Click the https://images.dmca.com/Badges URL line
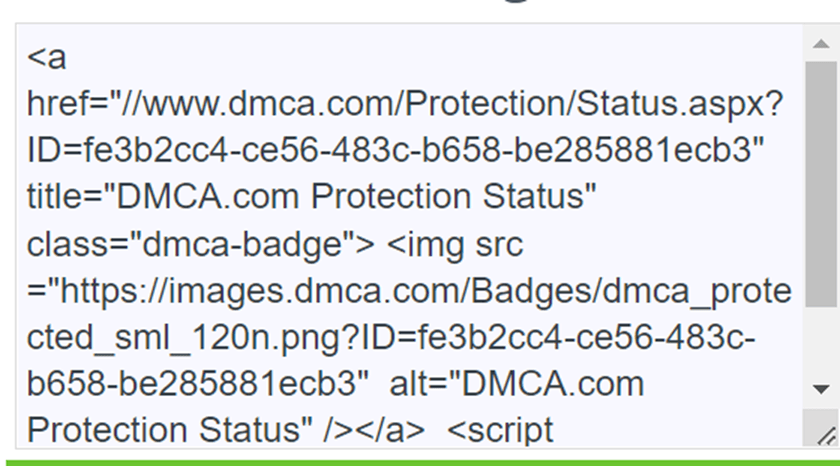840x466 pixels. (409, 291)
